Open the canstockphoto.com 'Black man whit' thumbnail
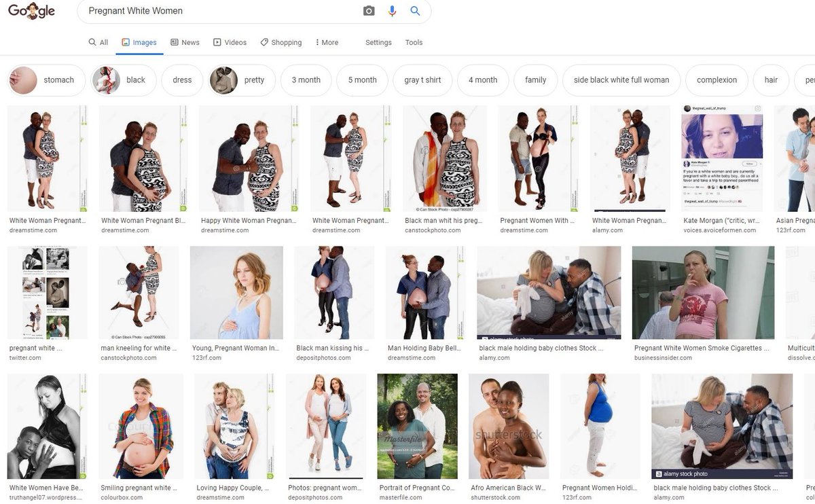The image size is (815, 504). (445, 158)
